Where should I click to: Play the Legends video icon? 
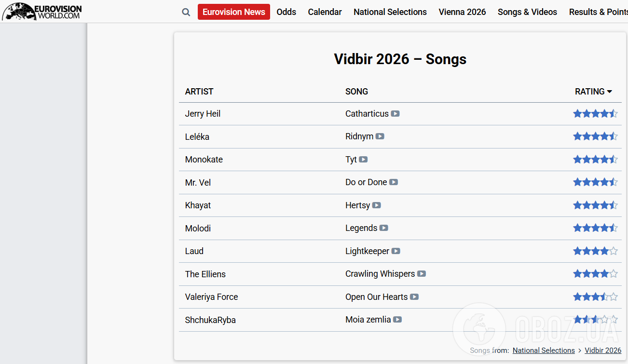384,228
